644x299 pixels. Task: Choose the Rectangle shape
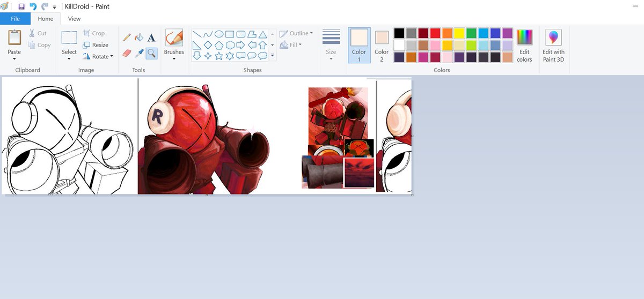[230, 34]
